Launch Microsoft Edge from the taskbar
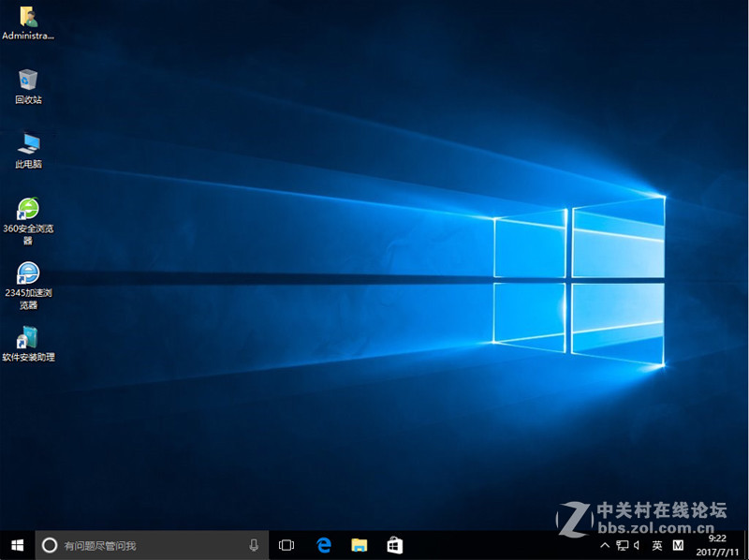This screenshot has width=749, height=560. [x=324, y=544]
